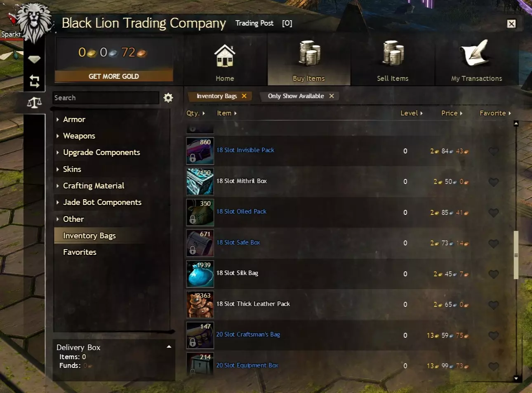Click the GET MORE GOLD button

coord(114,76)
